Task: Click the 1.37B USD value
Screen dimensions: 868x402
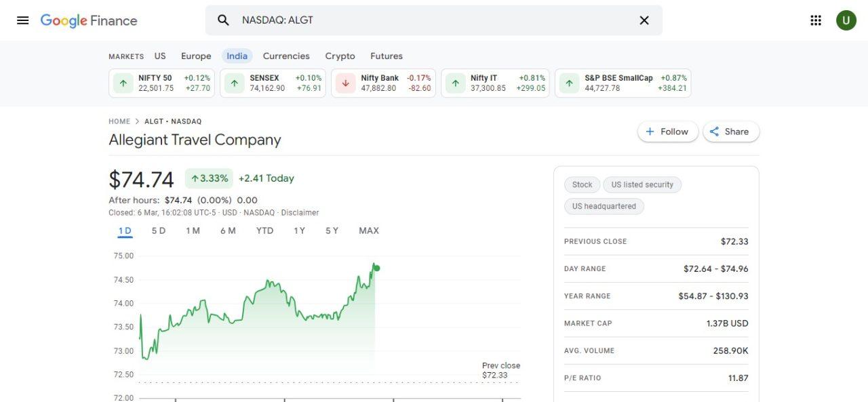Action: click(x=727, y=323)
